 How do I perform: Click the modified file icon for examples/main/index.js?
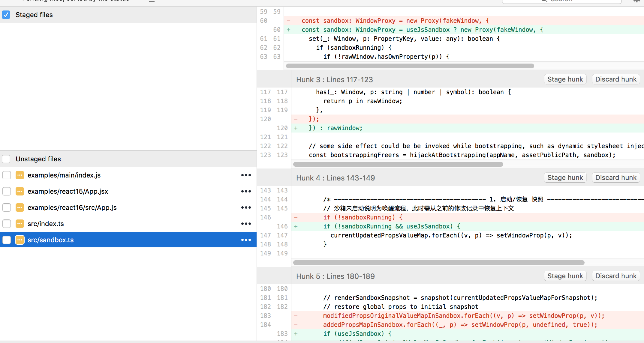click(20, 175)
